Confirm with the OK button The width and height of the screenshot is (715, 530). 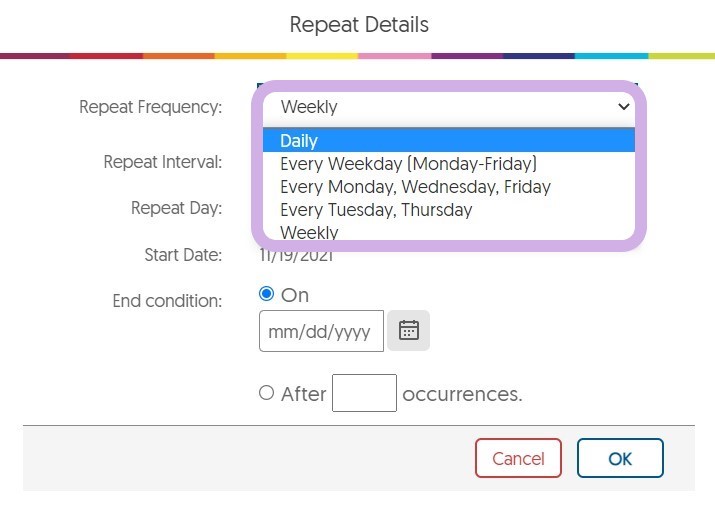620,459
